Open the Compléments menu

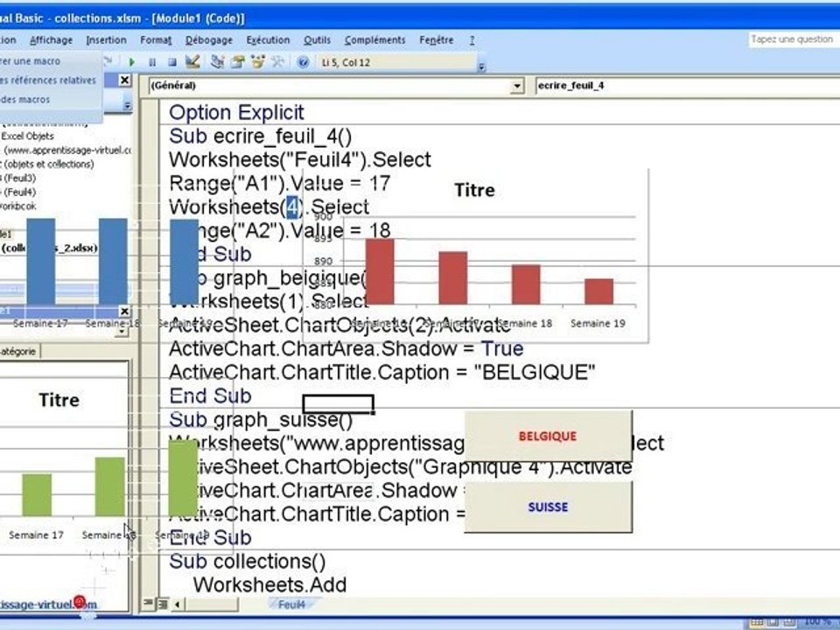(x=375, y=40)
